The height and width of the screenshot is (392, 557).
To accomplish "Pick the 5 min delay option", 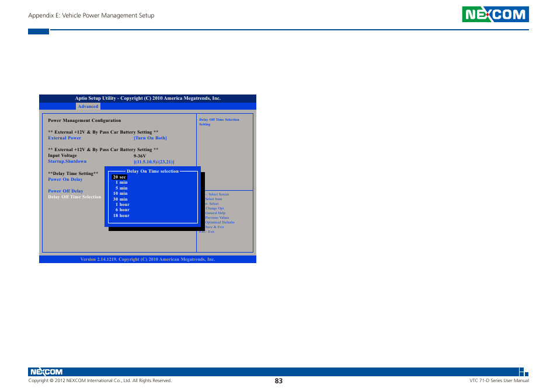I will click(121, 188).
